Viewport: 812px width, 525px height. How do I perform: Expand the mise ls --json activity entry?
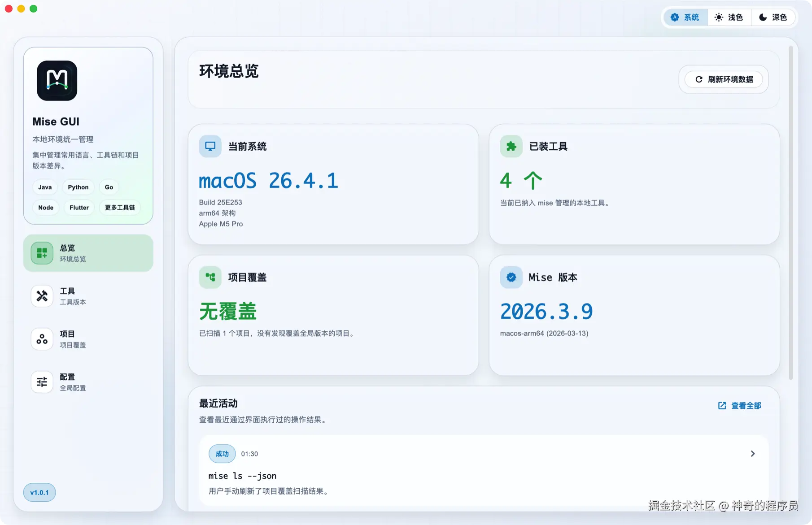753,454
